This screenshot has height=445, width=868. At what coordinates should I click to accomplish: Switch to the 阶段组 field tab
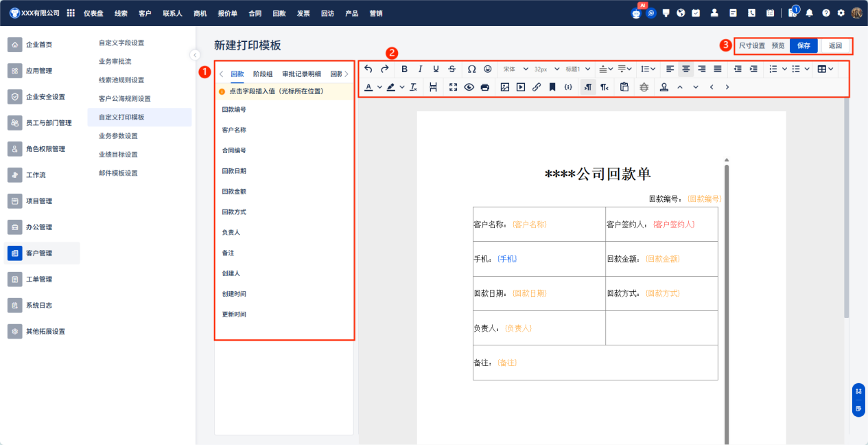click(x=263, y=73)
